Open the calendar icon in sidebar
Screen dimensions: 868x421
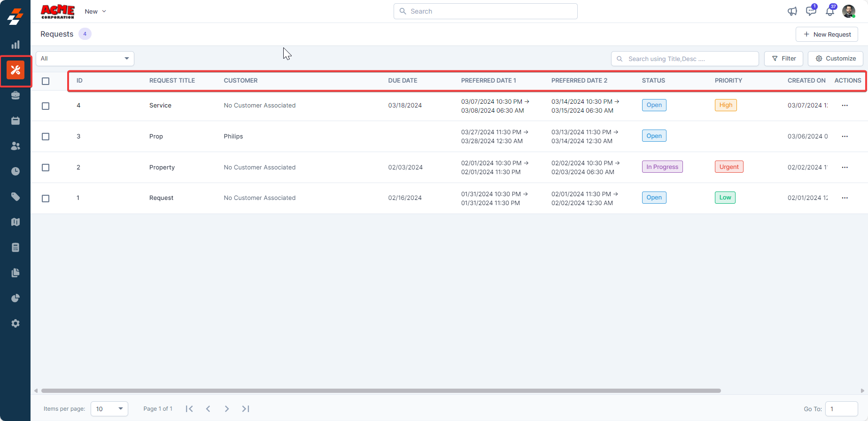pos(15,121)
